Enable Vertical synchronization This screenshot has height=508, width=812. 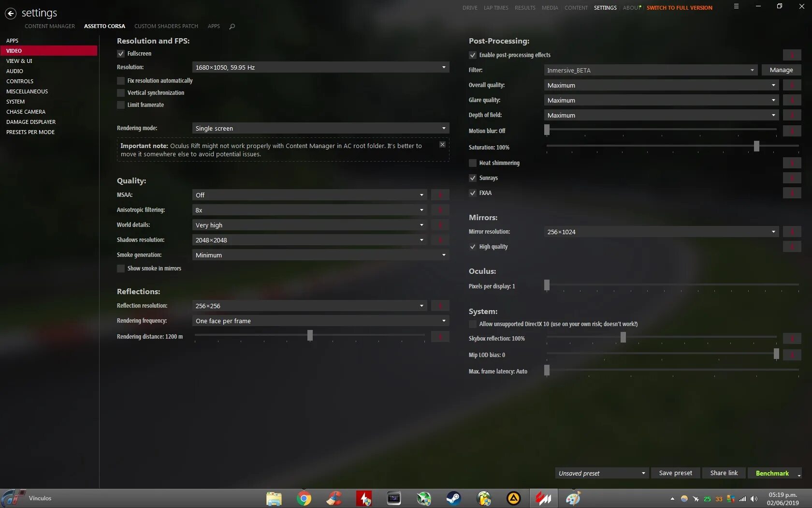pos(121,93)
